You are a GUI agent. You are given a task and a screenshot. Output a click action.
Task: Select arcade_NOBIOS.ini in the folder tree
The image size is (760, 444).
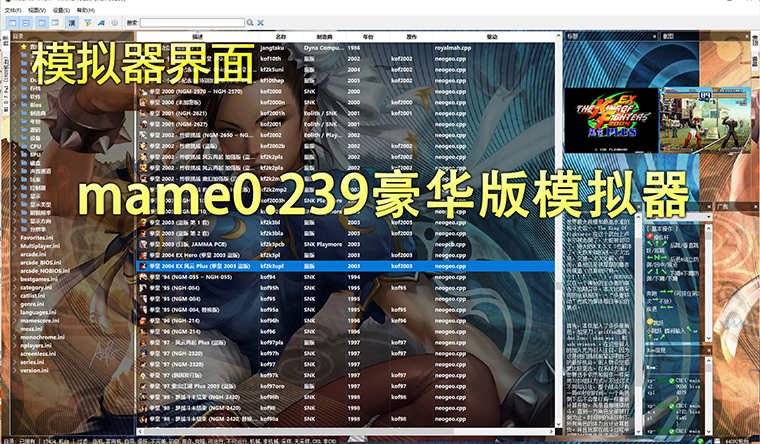tap(45, 270)
